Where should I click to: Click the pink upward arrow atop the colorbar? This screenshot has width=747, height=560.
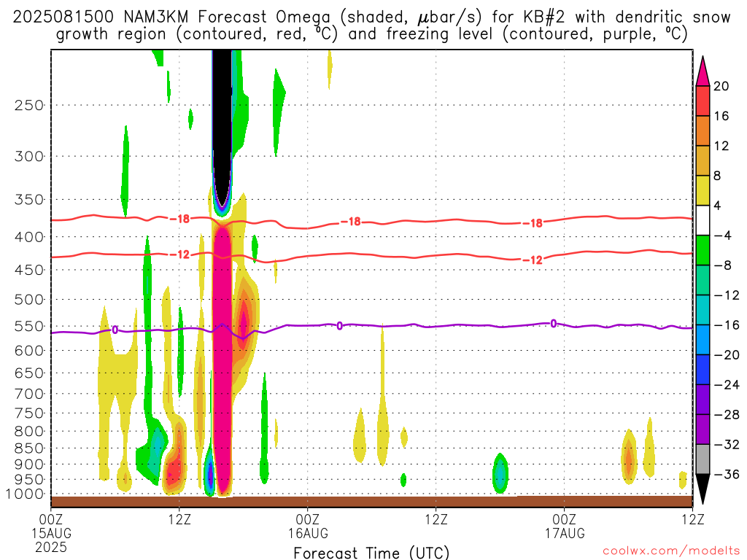point(703,71)
